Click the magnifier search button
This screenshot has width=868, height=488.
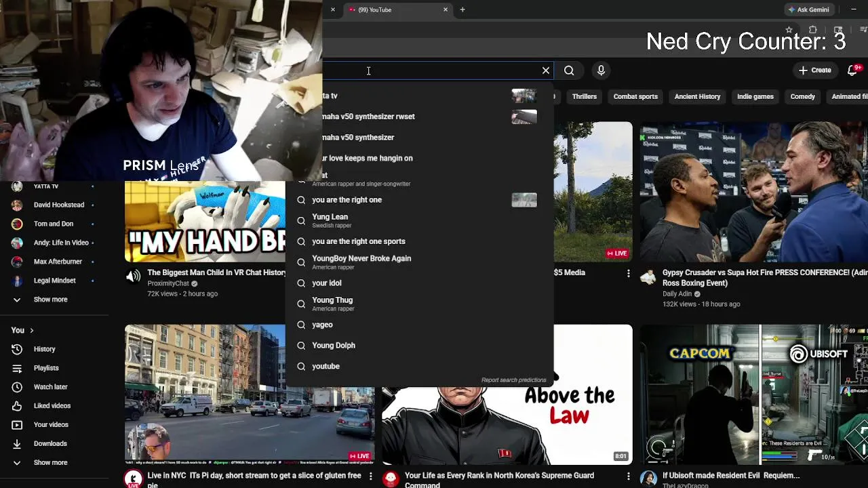click(x=569, y=70)
